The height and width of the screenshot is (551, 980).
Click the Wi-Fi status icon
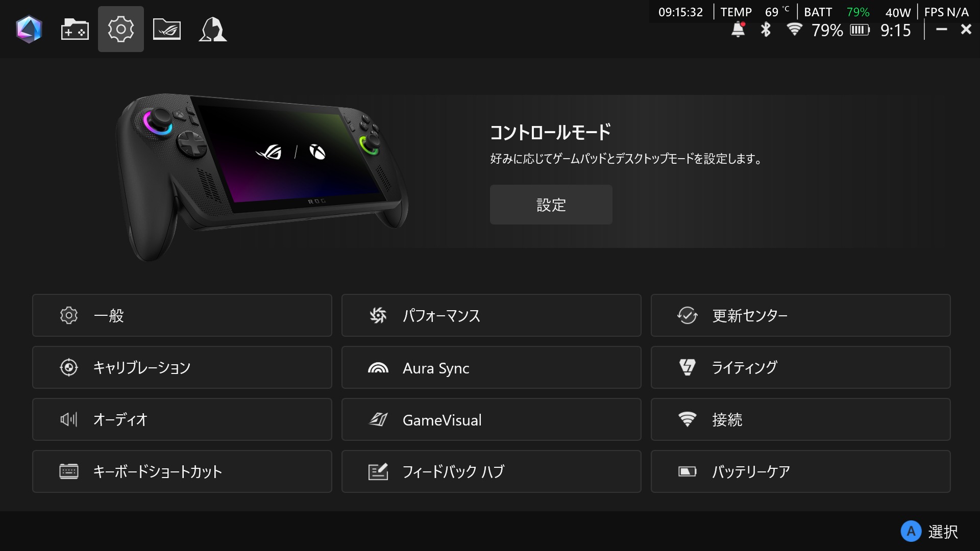tap(794, 30)
